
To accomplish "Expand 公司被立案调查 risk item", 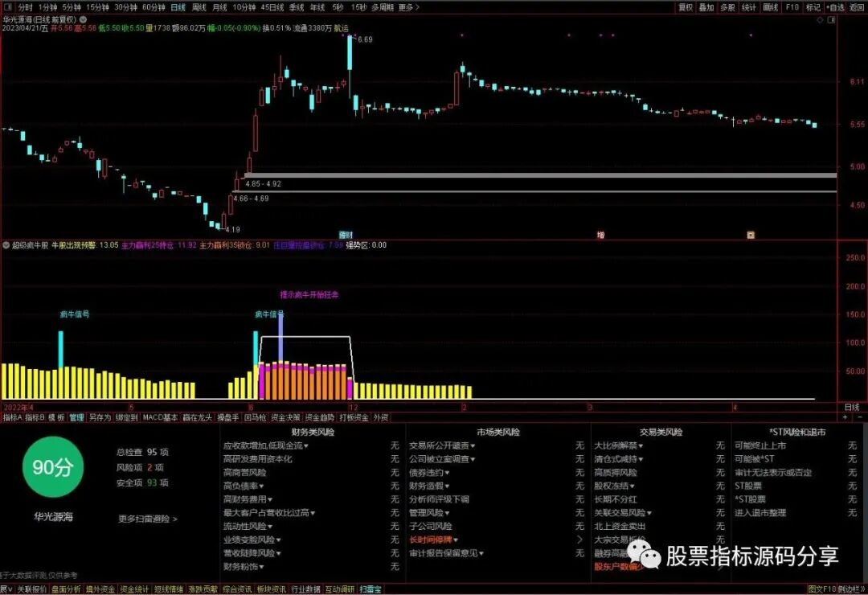I will (442, 459).
